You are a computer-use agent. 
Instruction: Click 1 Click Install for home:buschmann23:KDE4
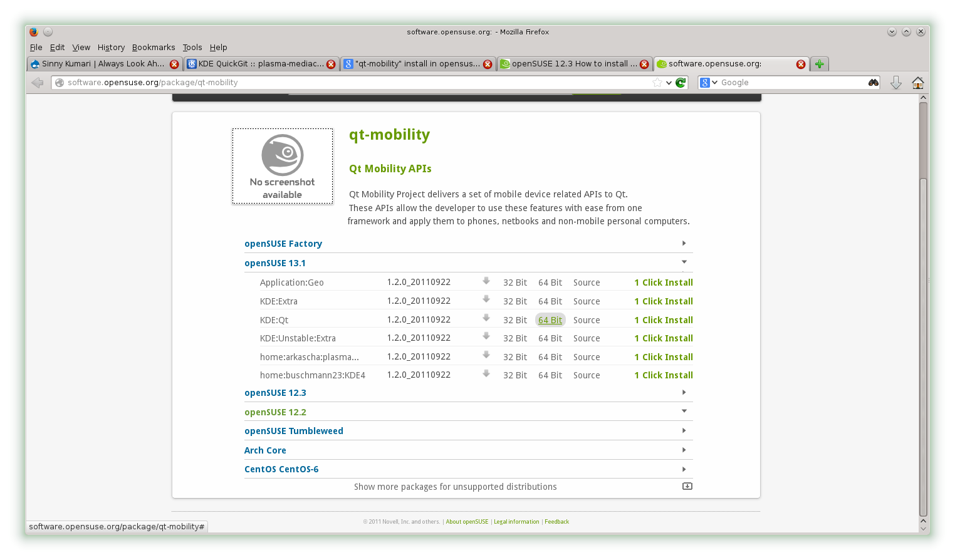[x=664, y=375]
